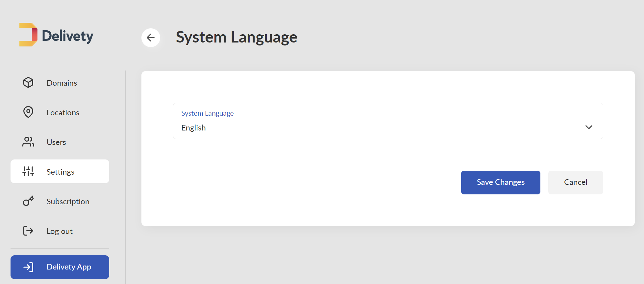Image resolution: width=644 pixels, height=284 pixels.
Task: Click the Subscription key icon
Action: (28, 201)
